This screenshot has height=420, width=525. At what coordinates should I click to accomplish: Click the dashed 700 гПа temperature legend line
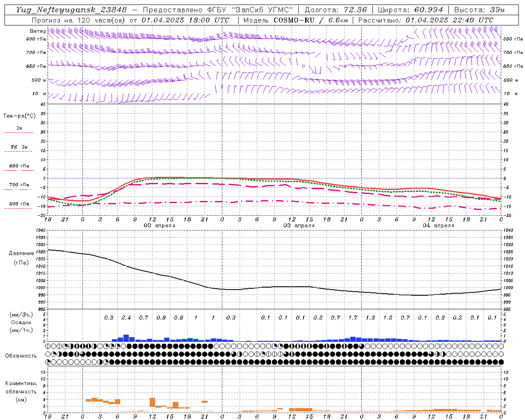19,189
